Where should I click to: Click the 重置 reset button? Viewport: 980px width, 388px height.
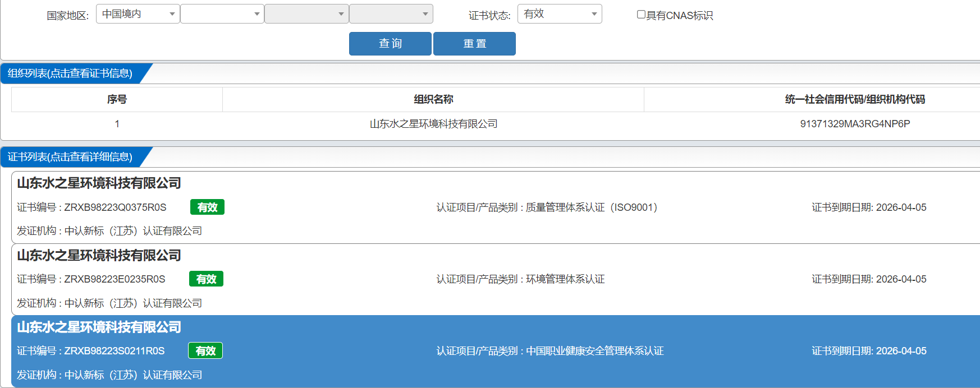point(474,44)
